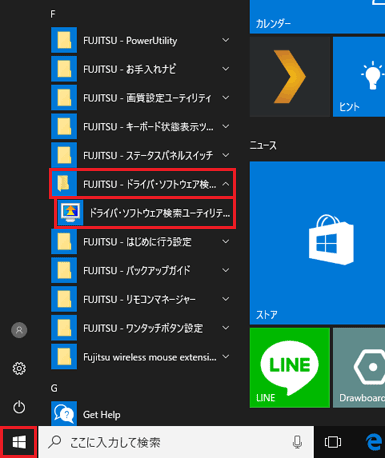
Task: Click the search magnifier icon
Action: coord(55,442)
